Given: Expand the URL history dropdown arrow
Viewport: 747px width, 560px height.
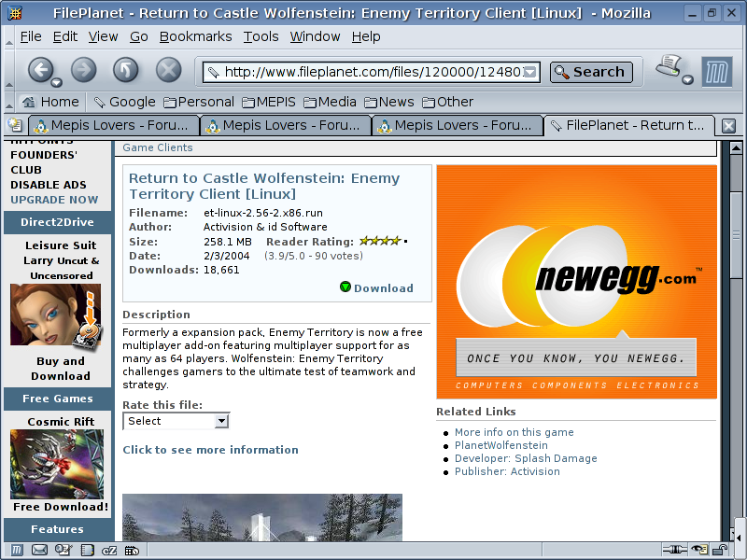Looking at the screenshot, I should point(530,72).
